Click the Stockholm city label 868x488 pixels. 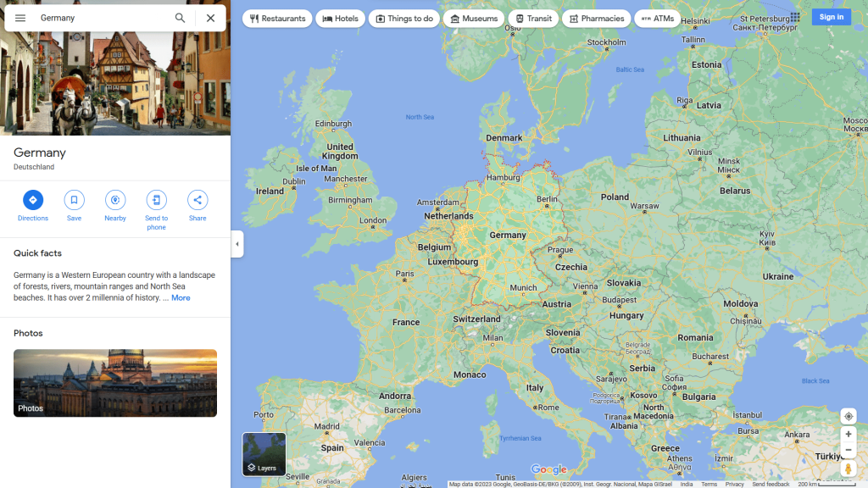607,42
